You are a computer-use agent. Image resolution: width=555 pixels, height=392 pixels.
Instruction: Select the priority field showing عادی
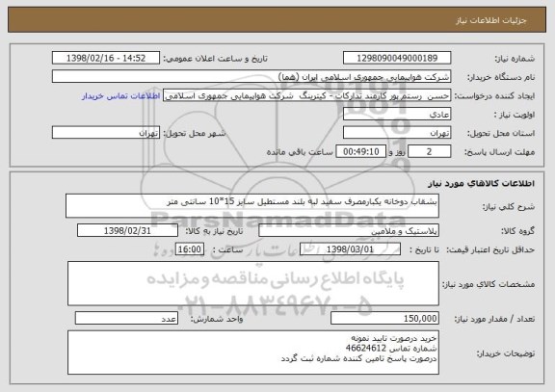pos(397,114)
